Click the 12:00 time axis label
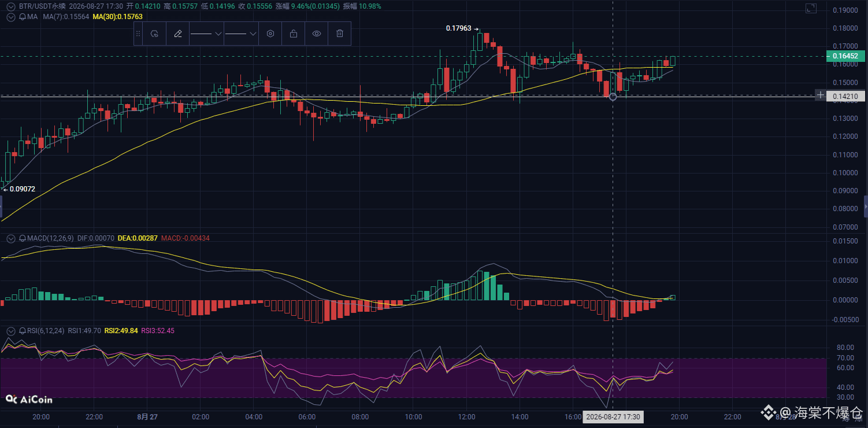868x428 pixels. 466,417
